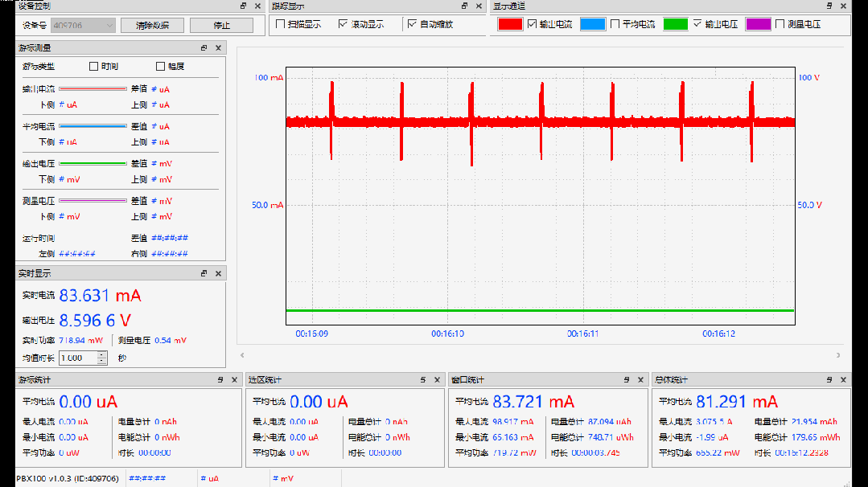The image size is (868, 487).
Task: Click the 0.54 mV measured voltage value
Action: (x=171, y=341)
